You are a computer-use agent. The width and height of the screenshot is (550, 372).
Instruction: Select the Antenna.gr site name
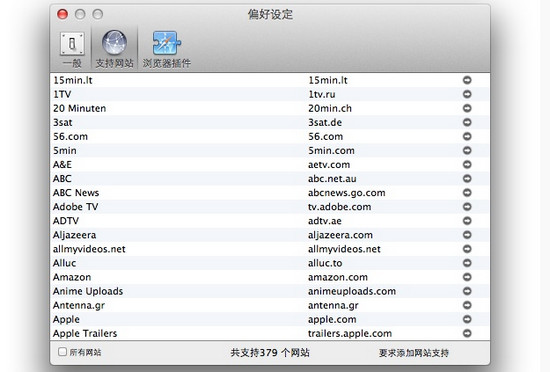79,305
